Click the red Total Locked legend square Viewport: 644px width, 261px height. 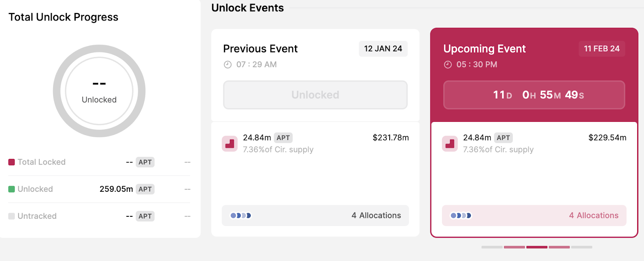point(12,162)
